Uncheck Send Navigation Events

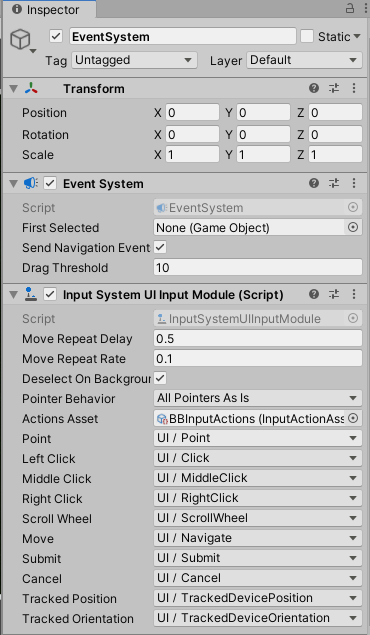click(x=160, y=247)
